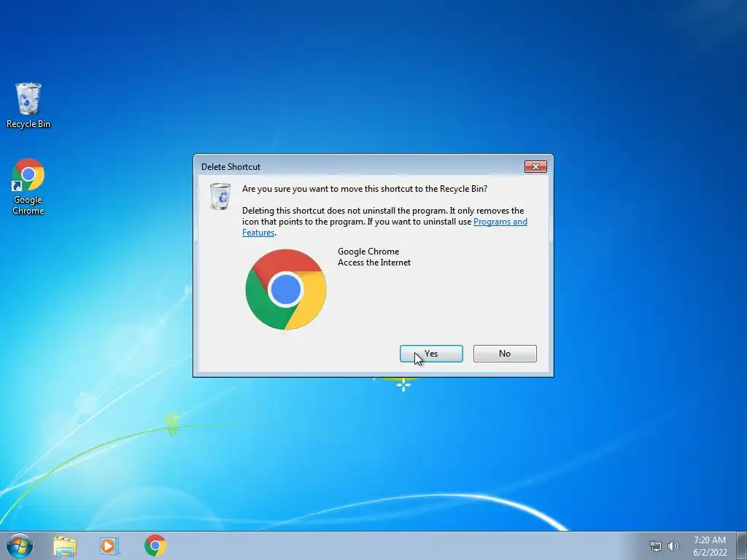Screen dimensions: 747x560
Task: Open the clock showing 7:20 AM
Action: [x=710, y=546]
